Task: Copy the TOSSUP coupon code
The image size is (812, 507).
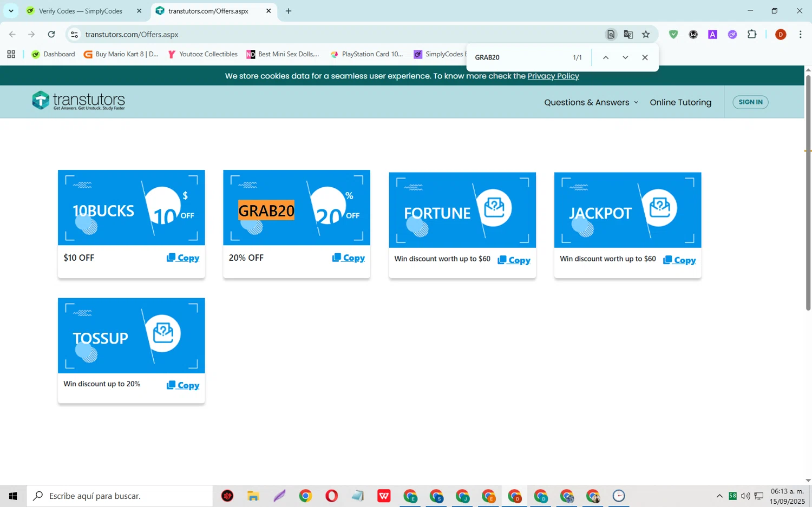Action: pyautogui.click(x=183, y=385)
